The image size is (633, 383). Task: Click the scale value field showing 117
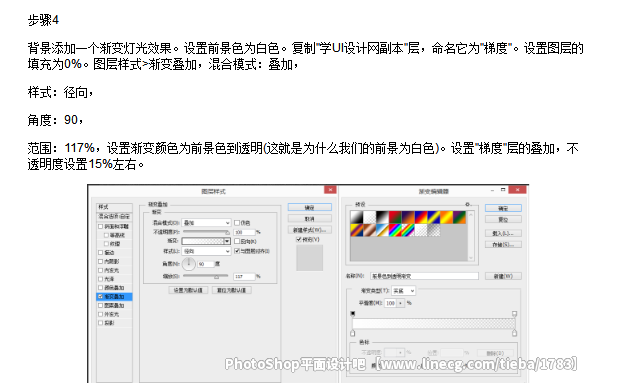[244, 276]
